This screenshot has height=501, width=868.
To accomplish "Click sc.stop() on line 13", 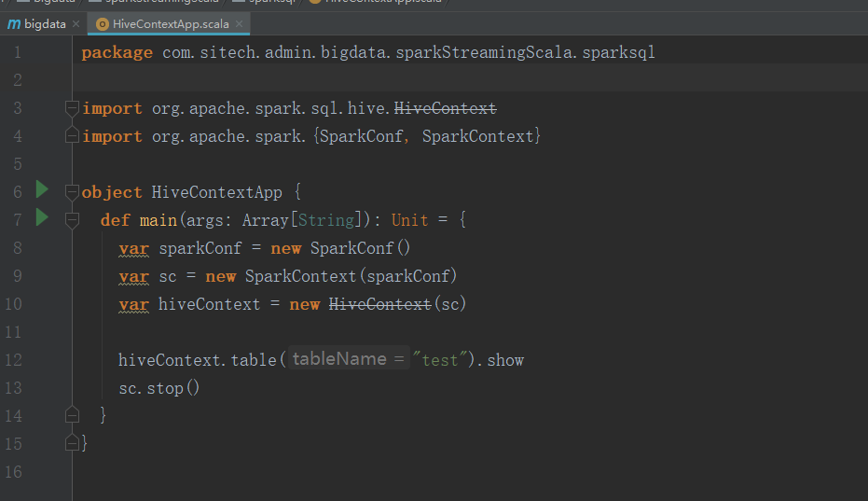I will coord(158,388).
